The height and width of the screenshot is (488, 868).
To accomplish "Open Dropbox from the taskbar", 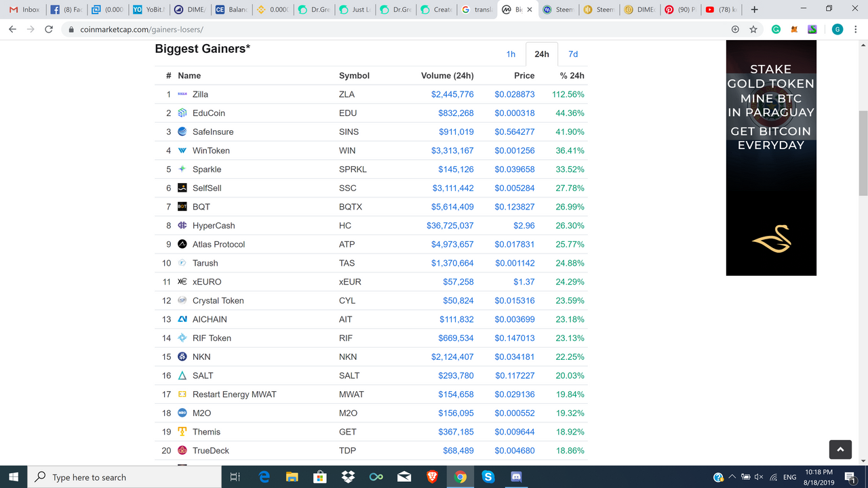I will tap(348, 477).
